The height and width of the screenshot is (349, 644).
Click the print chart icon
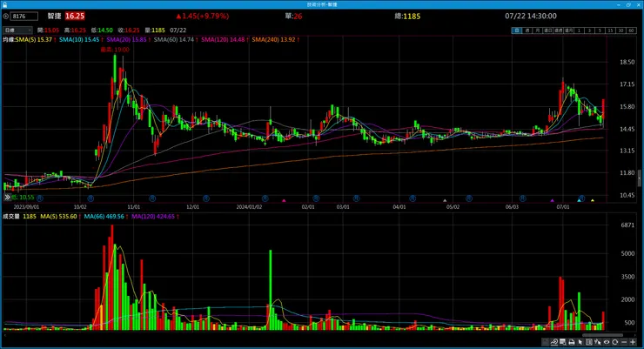[572, 342]
